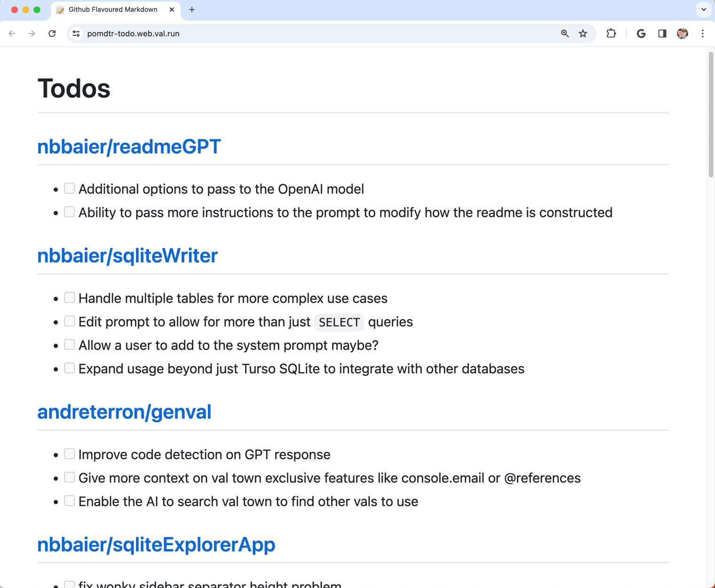Toggle the browser side panel
This screenshot has height=588, width=715.
pos(662,33)
